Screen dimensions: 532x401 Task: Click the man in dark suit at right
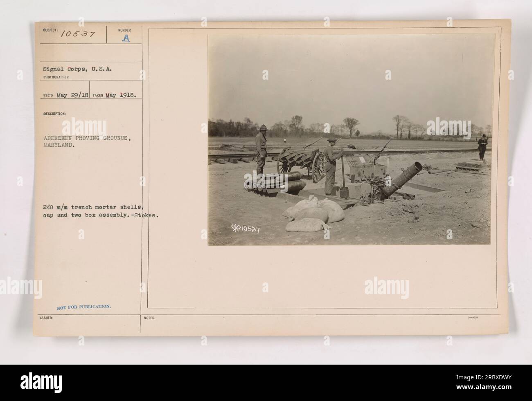click(483, 147)
